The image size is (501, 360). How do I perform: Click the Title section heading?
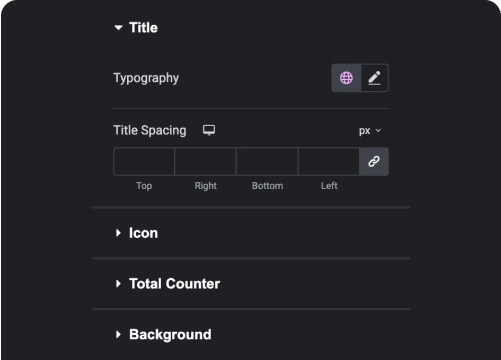143,28
